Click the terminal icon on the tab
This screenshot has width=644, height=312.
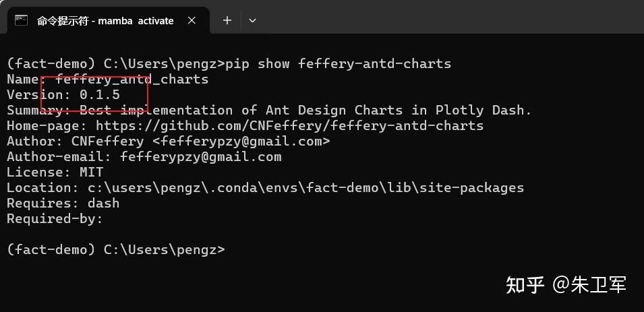[22, 20]
